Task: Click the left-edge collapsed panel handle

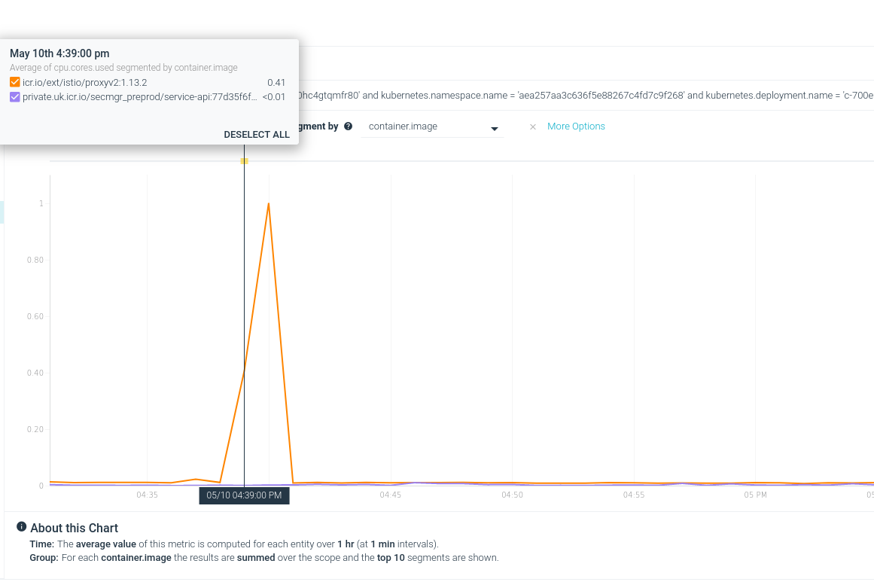Action: tap(3, 212)
